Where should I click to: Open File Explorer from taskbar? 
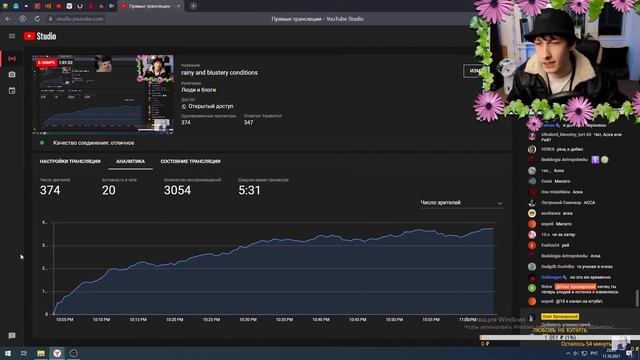click(40, 353)
